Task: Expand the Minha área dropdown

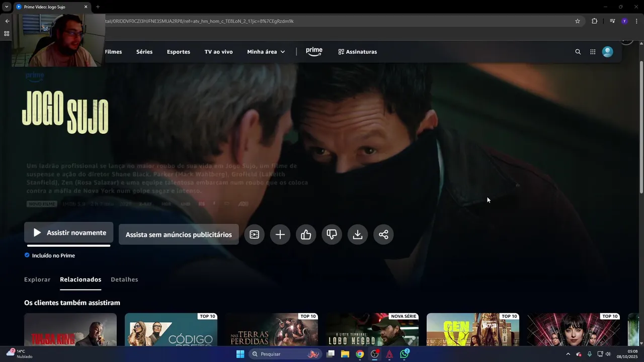Action: 266,52
